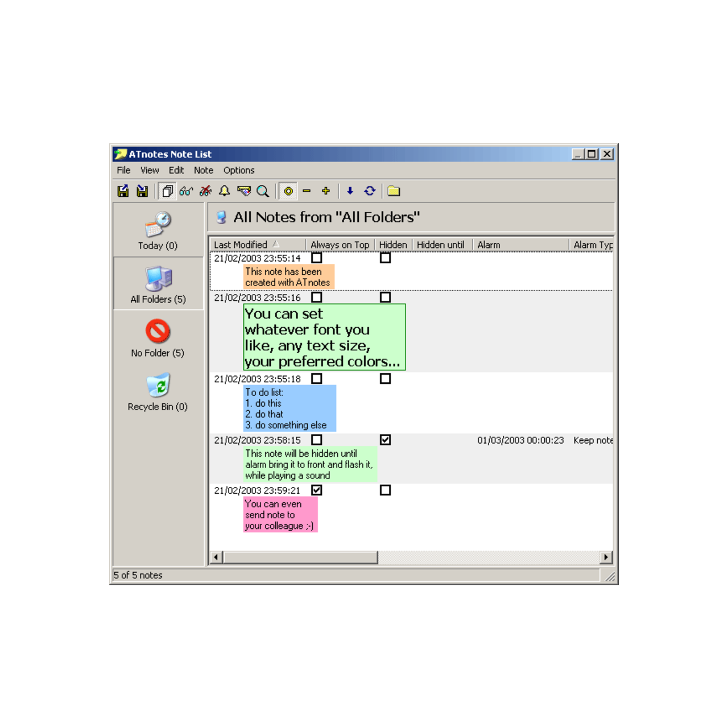Click the Alarm column header
Image resolution: width=728 pixels, height=728 pixels.
(x=520, y=245)
